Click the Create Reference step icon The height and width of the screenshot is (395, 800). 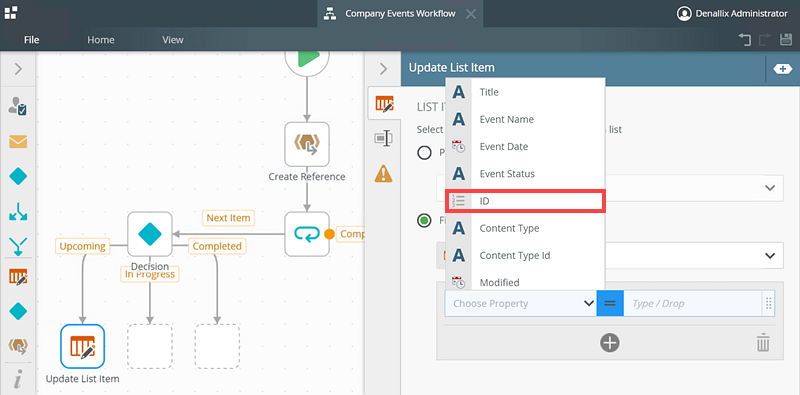click(307, 144)
